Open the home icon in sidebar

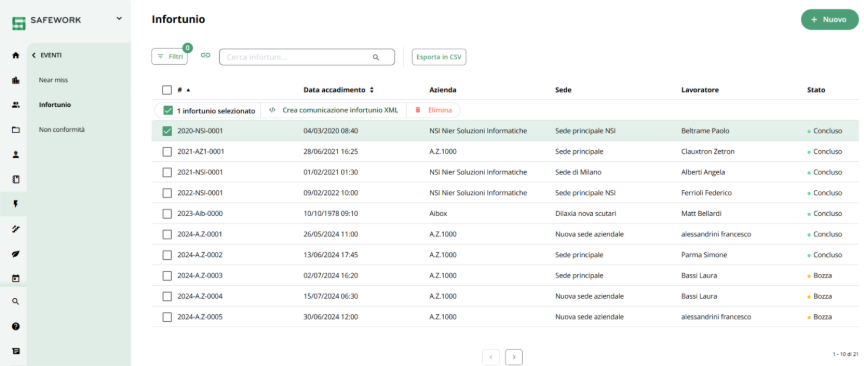[15, 55]
